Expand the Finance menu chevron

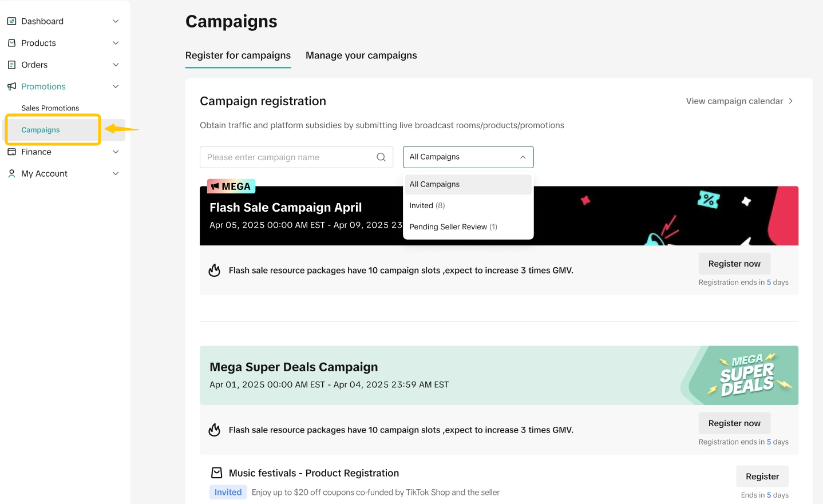point(116,152)
